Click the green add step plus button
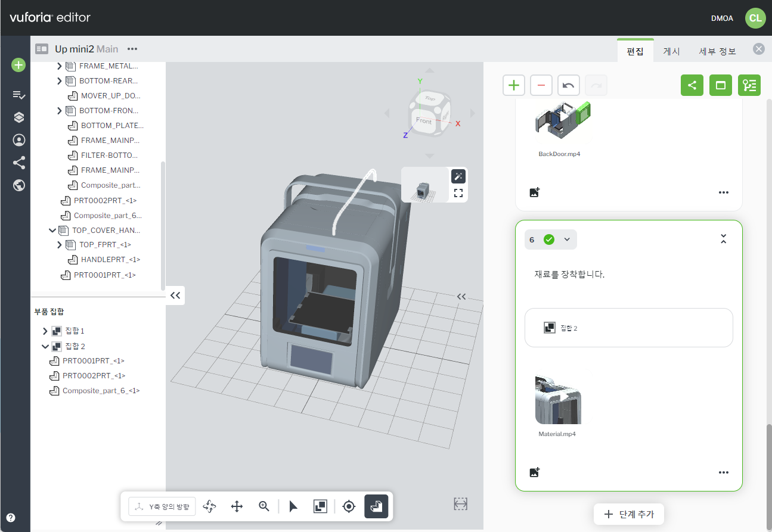 pyautogui.click(x=513, y=85)
